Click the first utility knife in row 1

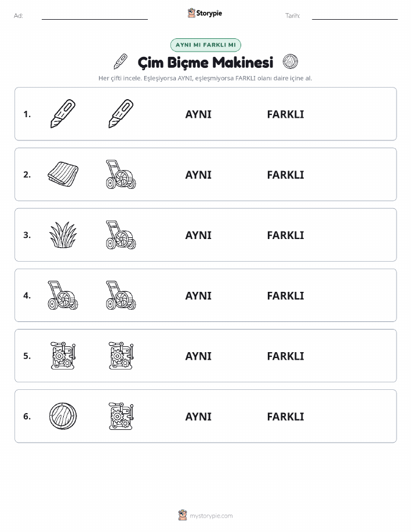(x=63, y=114)
